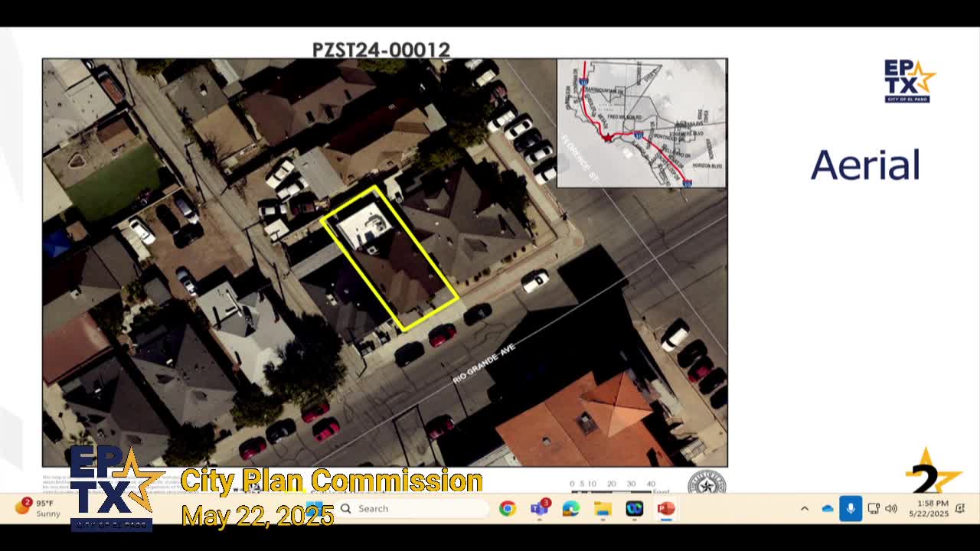Launch Microsoft Edge from the taskbar
980x551 pixels.
click(x=571, y=509)
